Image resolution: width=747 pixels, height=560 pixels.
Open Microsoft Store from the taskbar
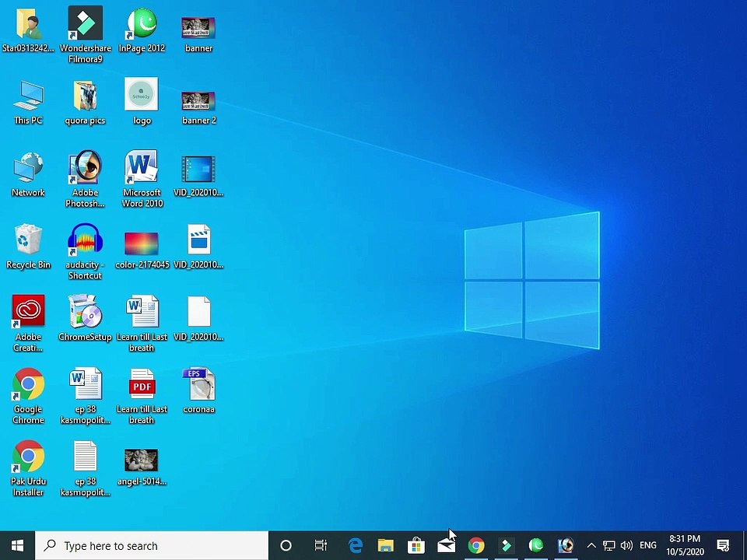point(416,546)
